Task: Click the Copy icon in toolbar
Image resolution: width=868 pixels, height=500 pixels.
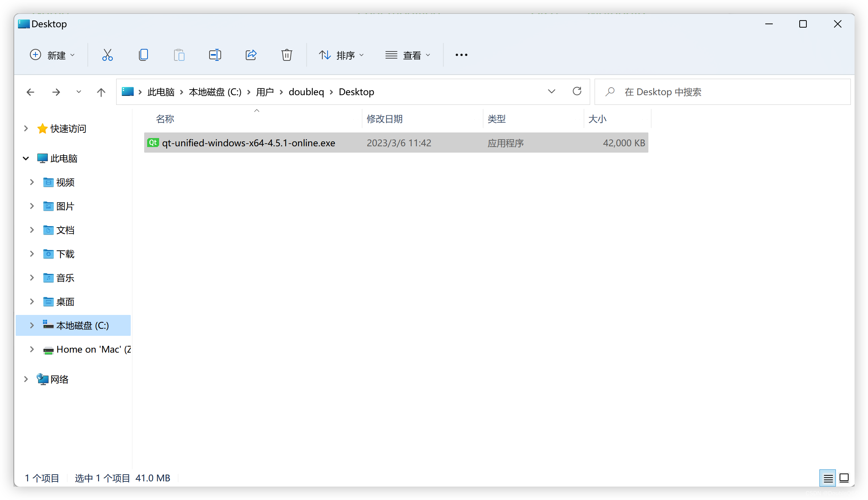Action: pyautogui.click(x=143, y=55)
